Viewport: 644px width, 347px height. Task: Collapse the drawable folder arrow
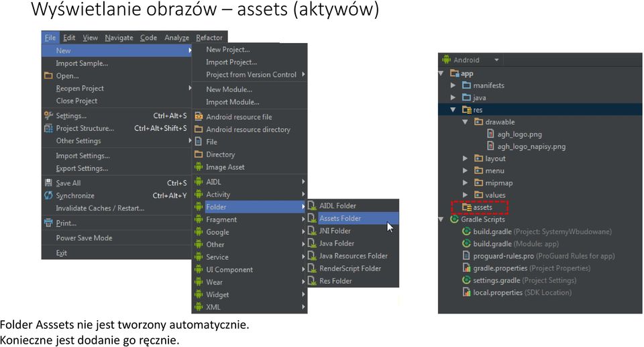tap(466, 122)
